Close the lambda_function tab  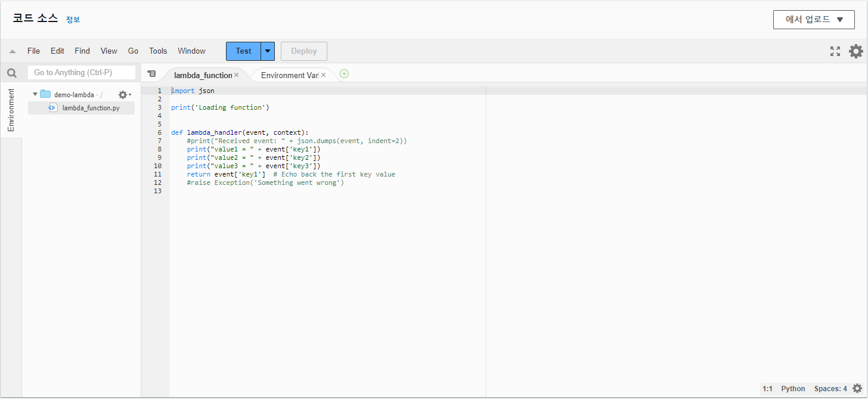[x=236, y=75]
